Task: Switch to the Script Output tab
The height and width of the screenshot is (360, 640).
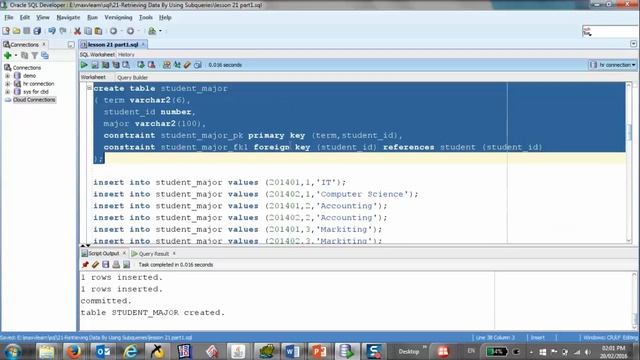Action: click(104, 253)
